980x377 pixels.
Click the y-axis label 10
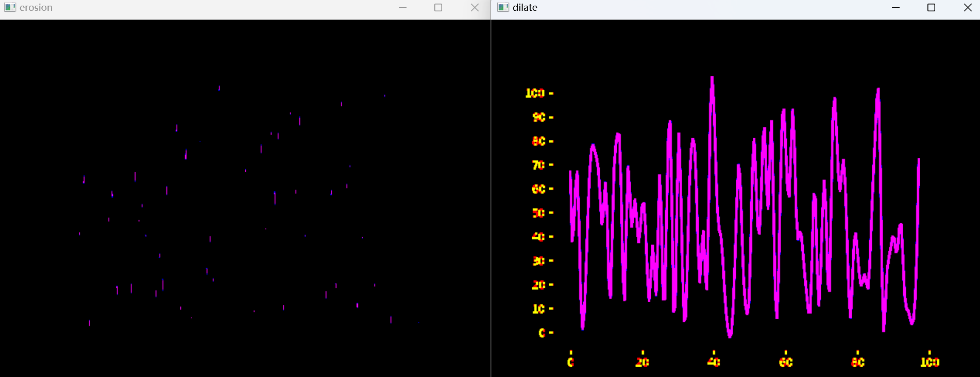pyautogui.click(x=538, y=309)
